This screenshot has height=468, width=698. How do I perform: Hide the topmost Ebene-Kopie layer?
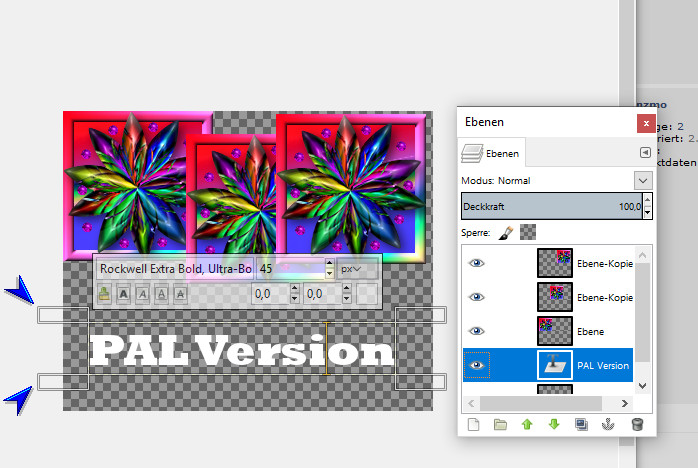click(x=476, y=263)
